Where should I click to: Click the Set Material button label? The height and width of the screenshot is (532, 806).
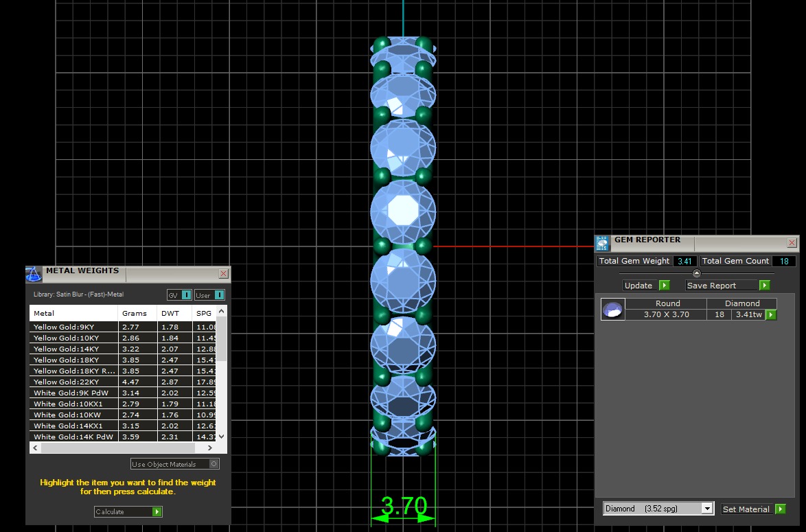tap(746, 509)
